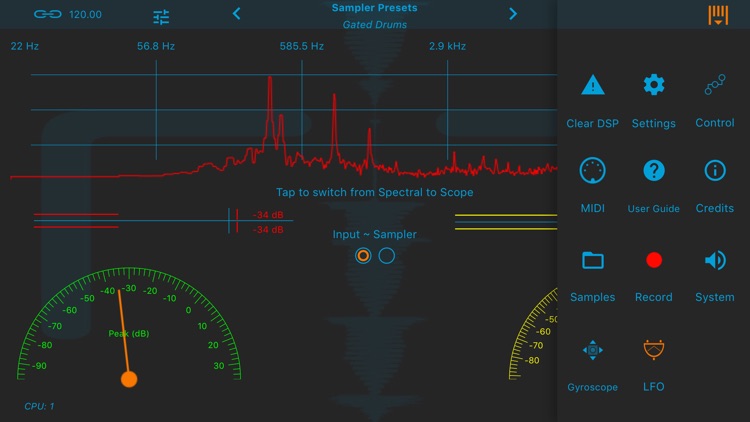The image size is (750, 422).
Task: Open the Sampler Presets title
Action: tap(375, 8)
